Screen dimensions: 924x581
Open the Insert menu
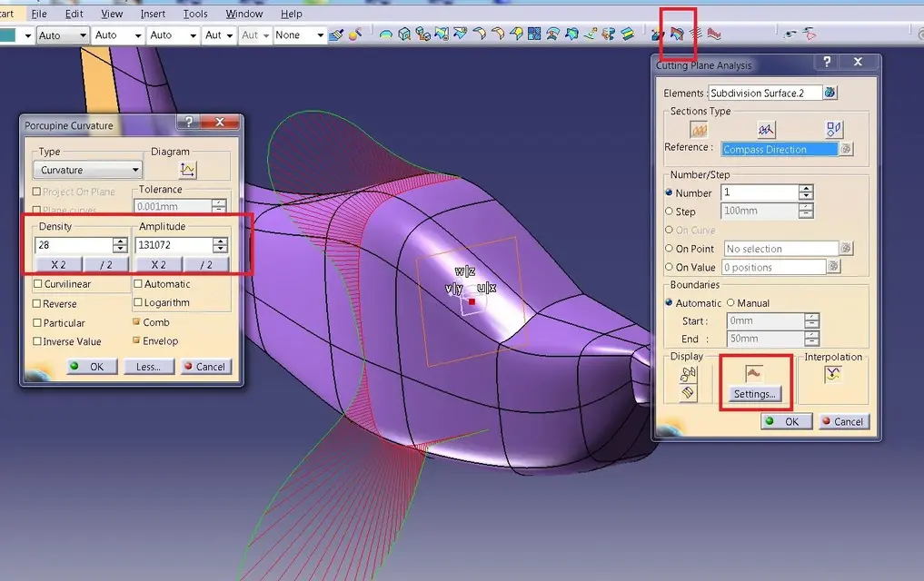153,14
